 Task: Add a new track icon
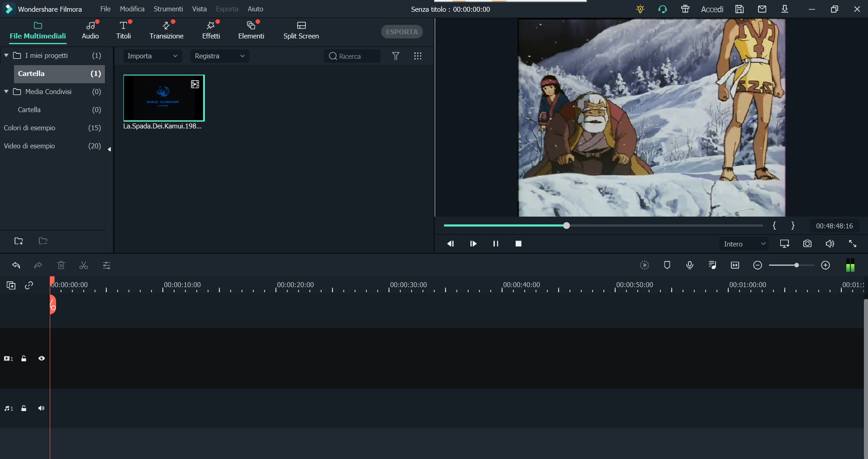pyautogui.click(x=11, y=285)
